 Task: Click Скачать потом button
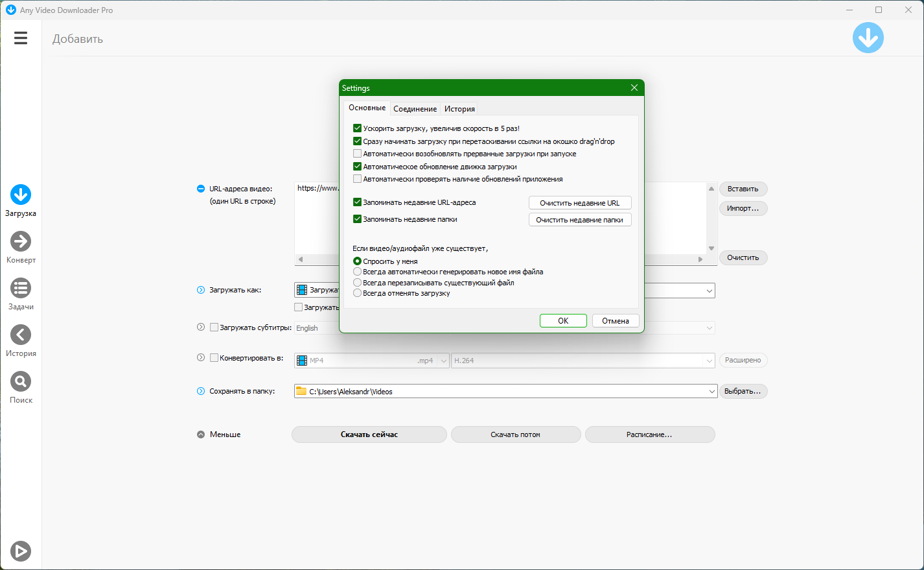pos(516,434)
